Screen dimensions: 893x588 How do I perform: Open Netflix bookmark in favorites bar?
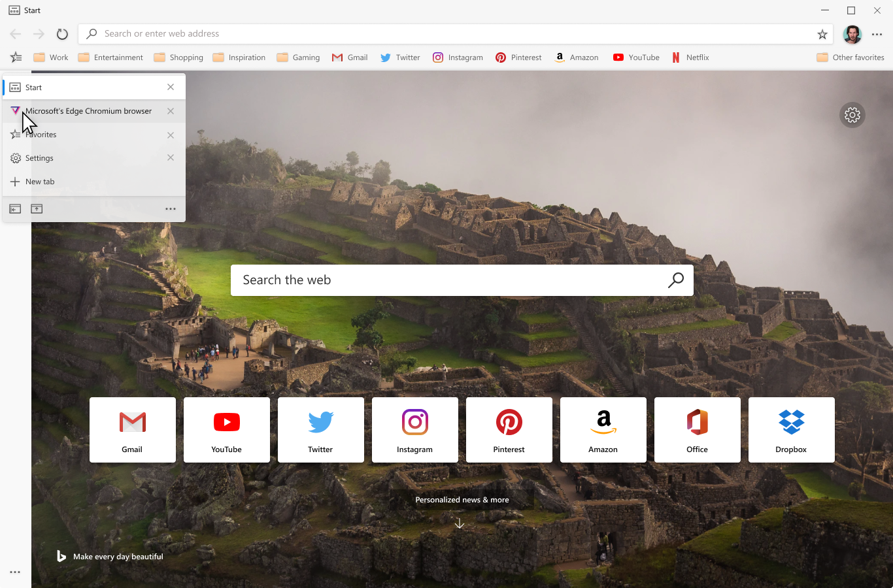(690, 57)
